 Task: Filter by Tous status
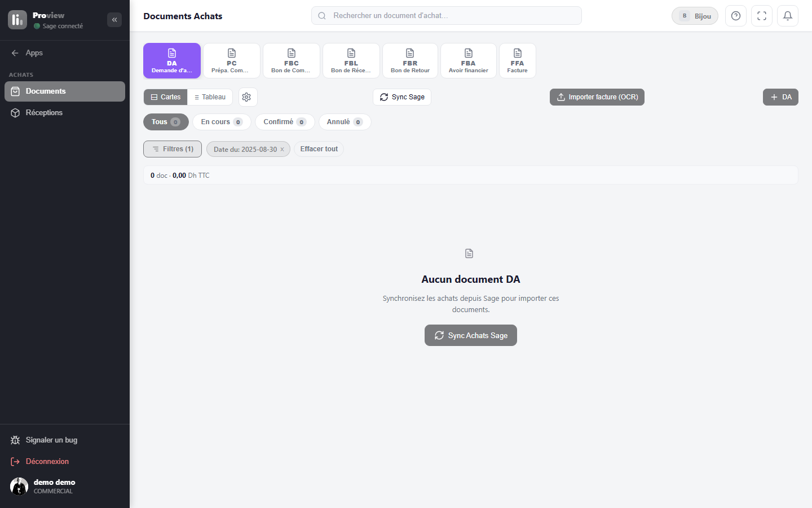166,122
